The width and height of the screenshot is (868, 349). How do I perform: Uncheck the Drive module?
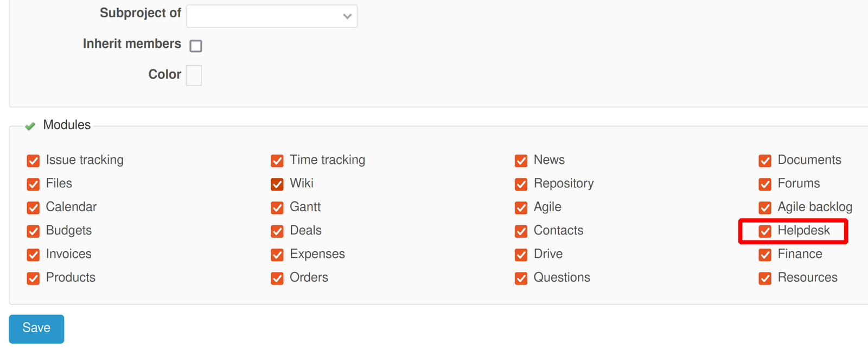point(521,255)
